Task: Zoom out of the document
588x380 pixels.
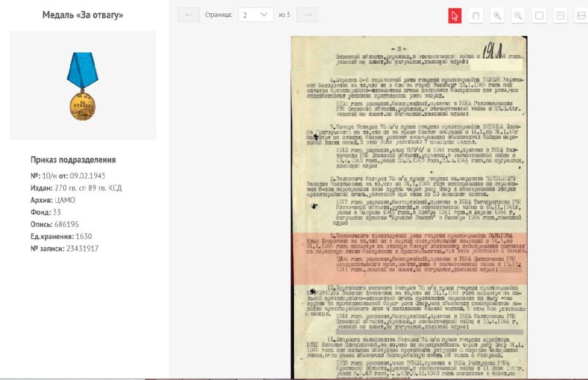Action: [x=518, y=15]
